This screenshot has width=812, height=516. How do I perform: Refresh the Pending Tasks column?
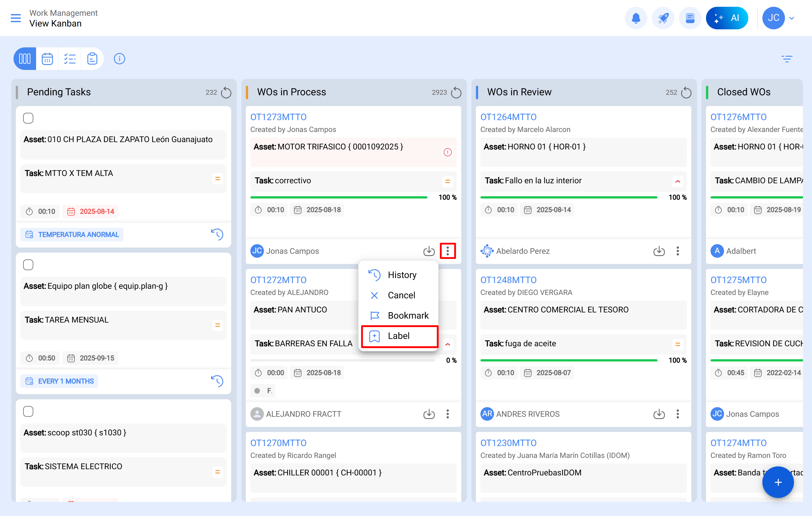[226, 92]
